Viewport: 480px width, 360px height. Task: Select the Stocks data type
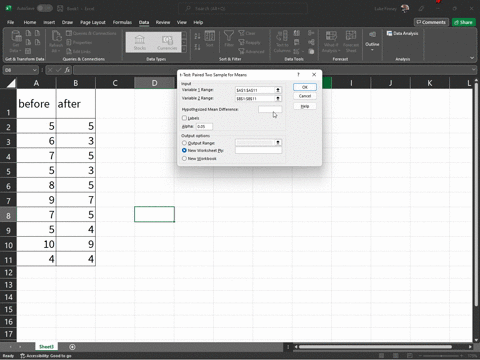tap(140, 42)
